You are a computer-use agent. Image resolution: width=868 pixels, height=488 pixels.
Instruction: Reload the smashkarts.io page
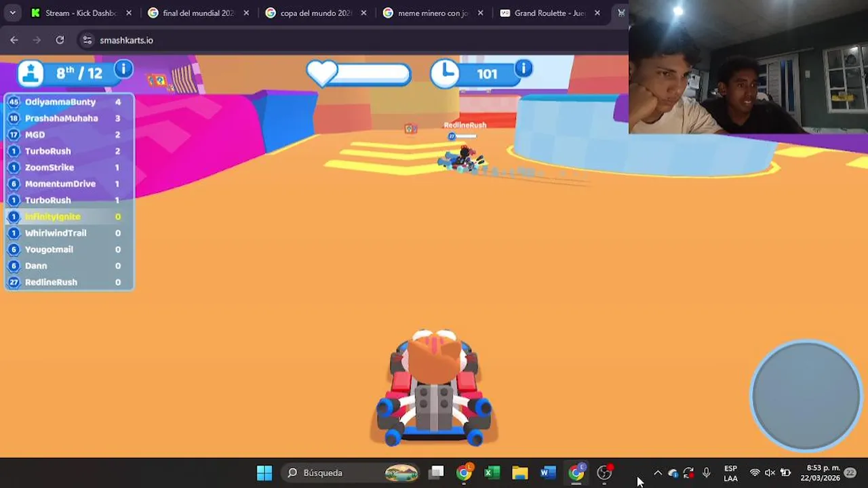coord(60,40)
